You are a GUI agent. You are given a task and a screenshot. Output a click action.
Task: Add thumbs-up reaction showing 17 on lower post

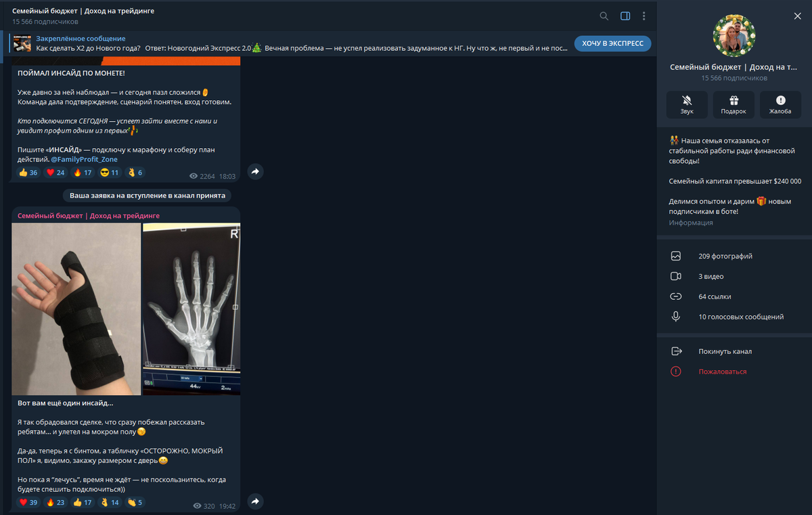point(83,503)
